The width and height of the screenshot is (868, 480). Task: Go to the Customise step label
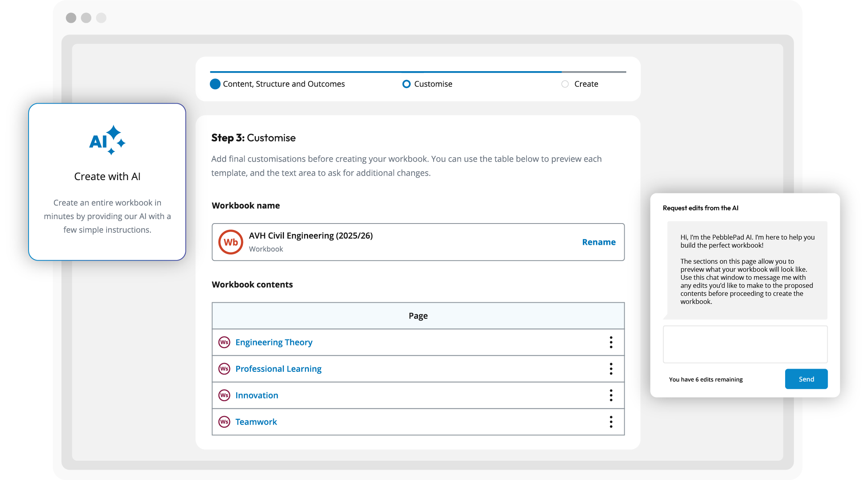(x=433, y=84)
